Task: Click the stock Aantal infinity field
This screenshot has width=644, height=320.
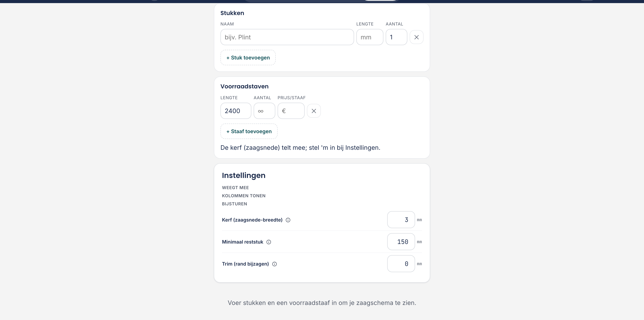Action: [x=264, y=111]
